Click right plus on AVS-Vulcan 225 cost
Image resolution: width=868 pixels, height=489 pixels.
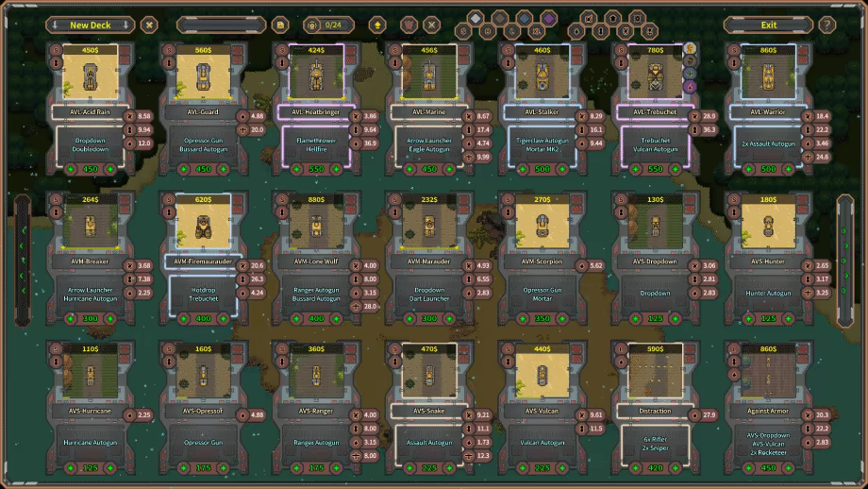click(562, 468)
